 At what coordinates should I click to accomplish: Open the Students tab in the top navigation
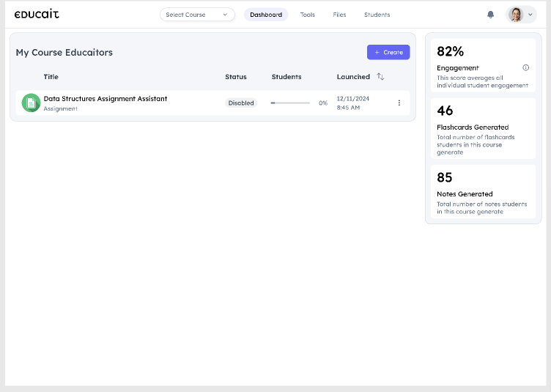(x=377, y=15)
